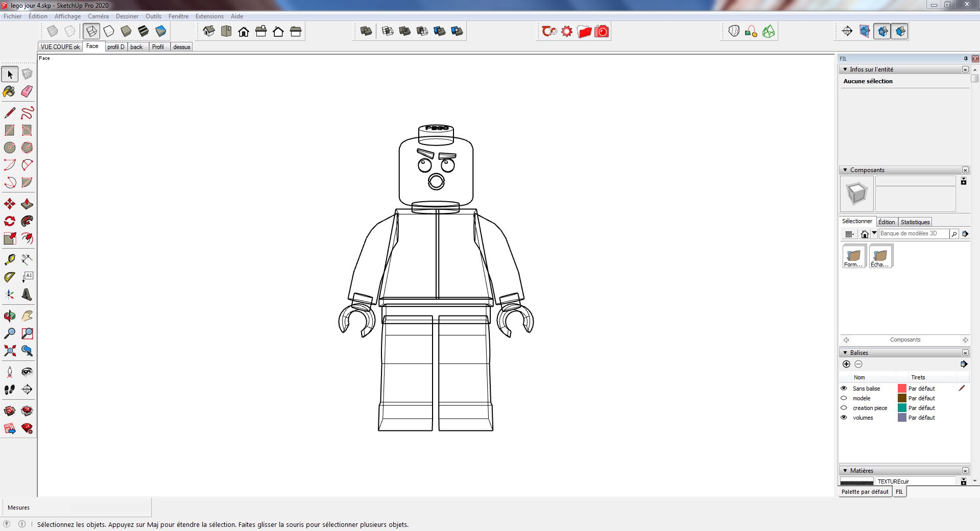The width and height of the screenshot is (980, 531).
Task: Hide the volumes tag
Action: tap(844, 417)
